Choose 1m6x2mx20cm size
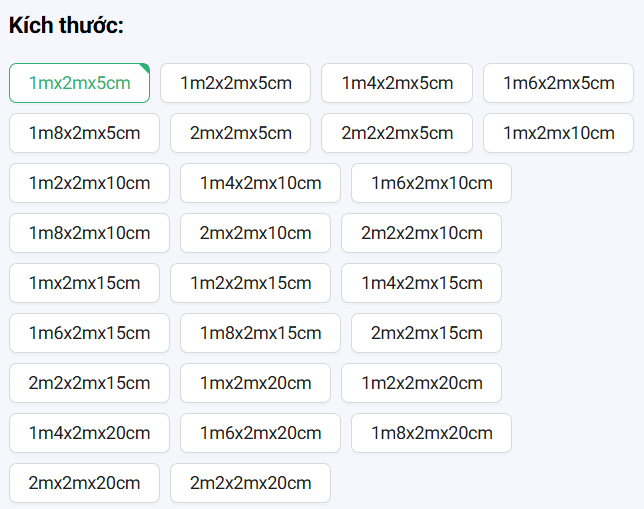This screenshot has height=509, width=644. click(260, 433)
